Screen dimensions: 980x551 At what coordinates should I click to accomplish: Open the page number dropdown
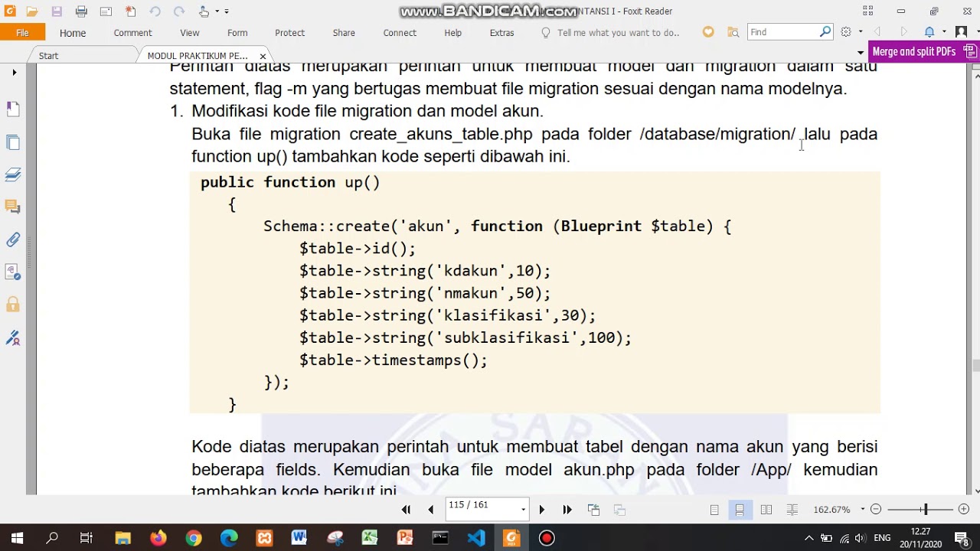[523, 510]
